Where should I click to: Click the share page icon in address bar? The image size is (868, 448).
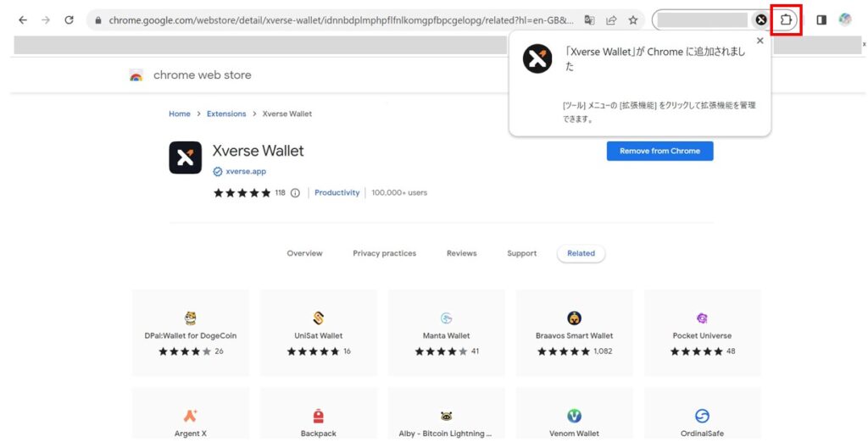pos(611,20)
